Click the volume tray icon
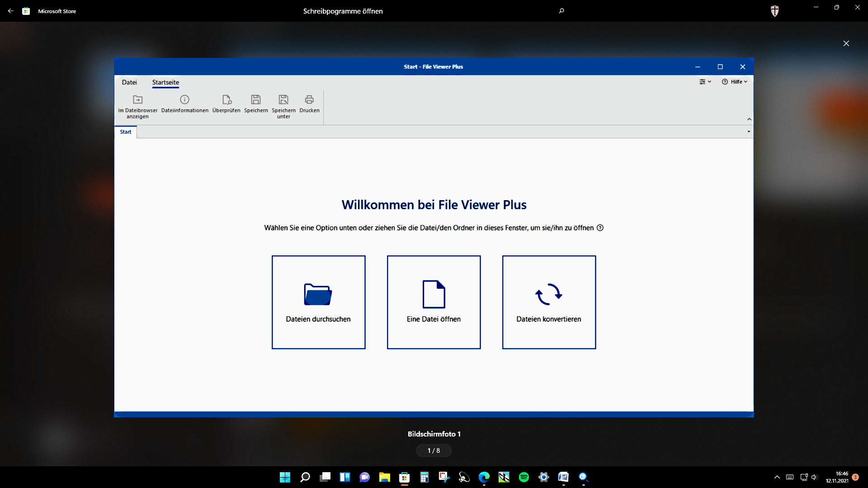 click(x=815, y=477)
